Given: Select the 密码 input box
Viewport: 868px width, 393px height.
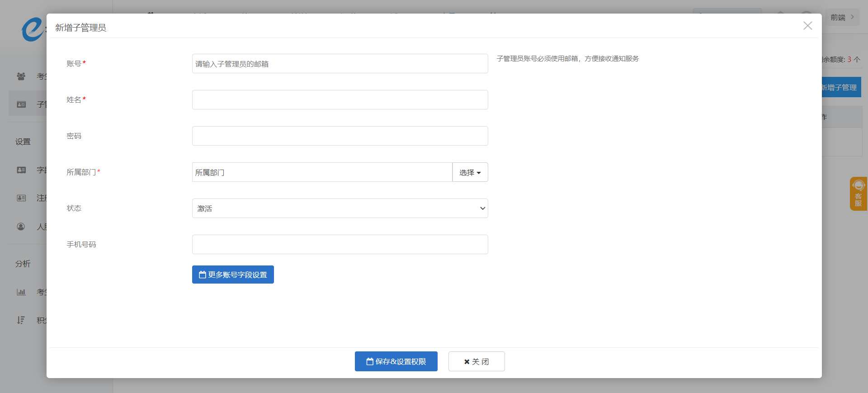Looking at the screenshot, I should point(340,136).
